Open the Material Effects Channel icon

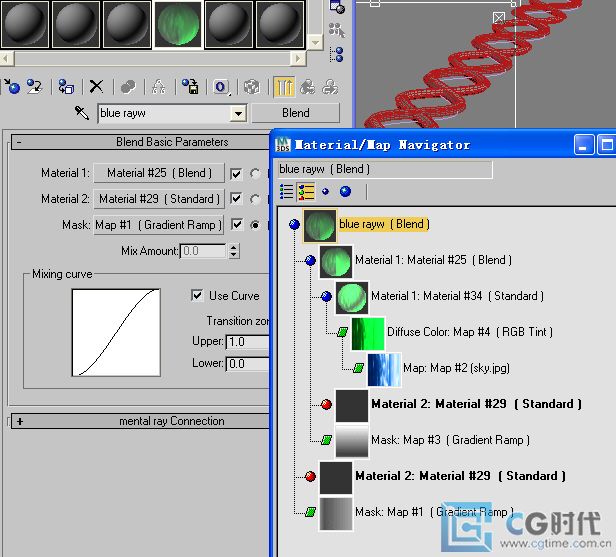[221, 86]
